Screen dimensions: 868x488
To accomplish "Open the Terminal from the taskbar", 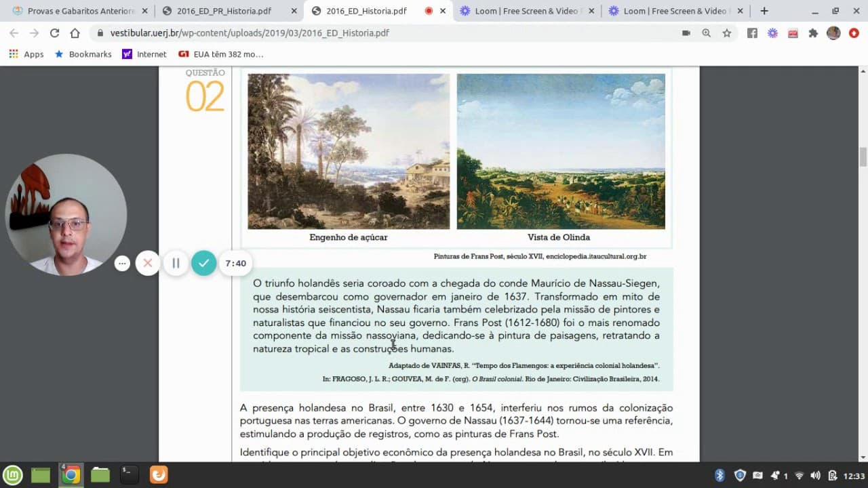I will pyautogui.click(x=130, y=475).
